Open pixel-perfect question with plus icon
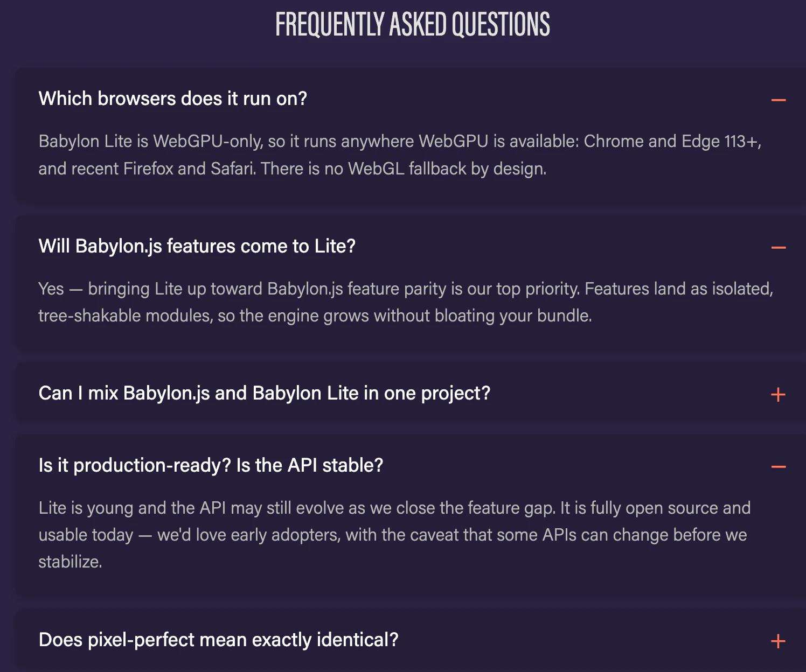The image size is (806, 672). (x=778, y=641)
